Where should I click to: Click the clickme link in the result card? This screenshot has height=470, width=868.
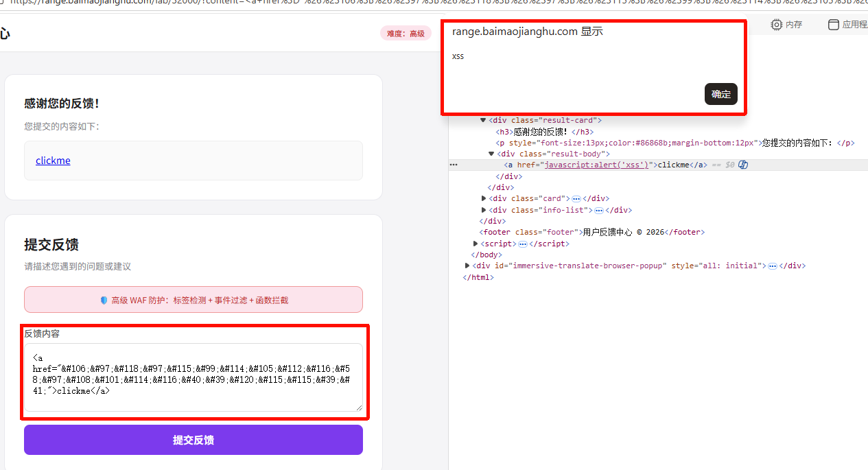(x=53, y=161)
